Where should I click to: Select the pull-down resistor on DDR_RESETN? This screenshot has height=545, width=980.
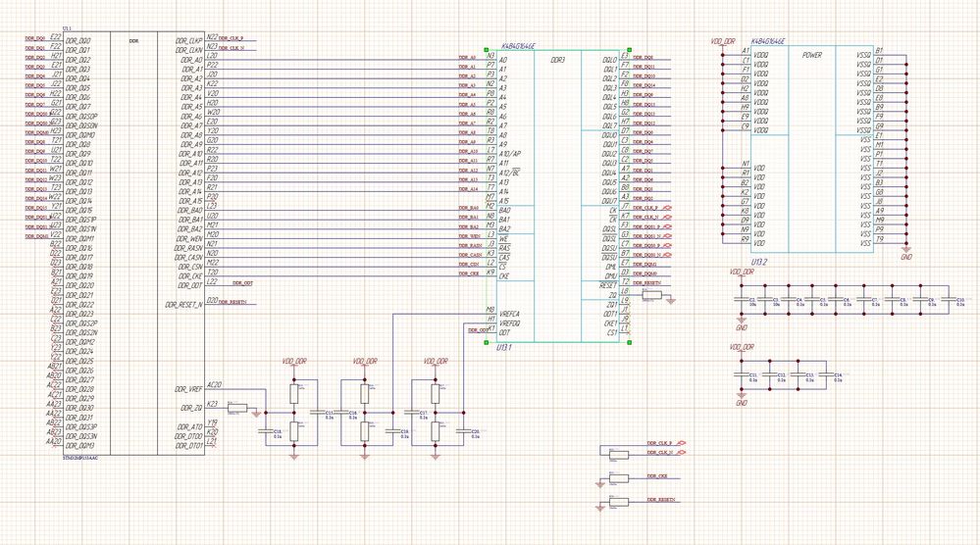pos(618,502)
